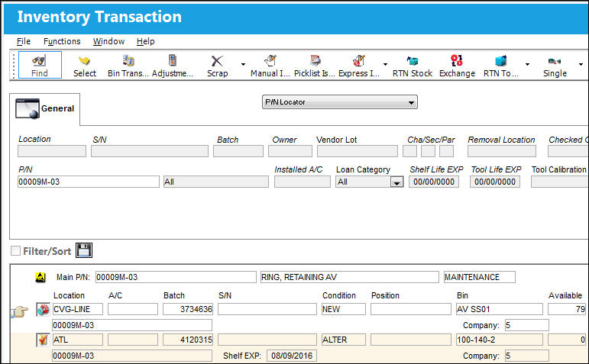Click the pointing hand row indicator
Viewport: 589px width, 364px height.
pos(19,311)
